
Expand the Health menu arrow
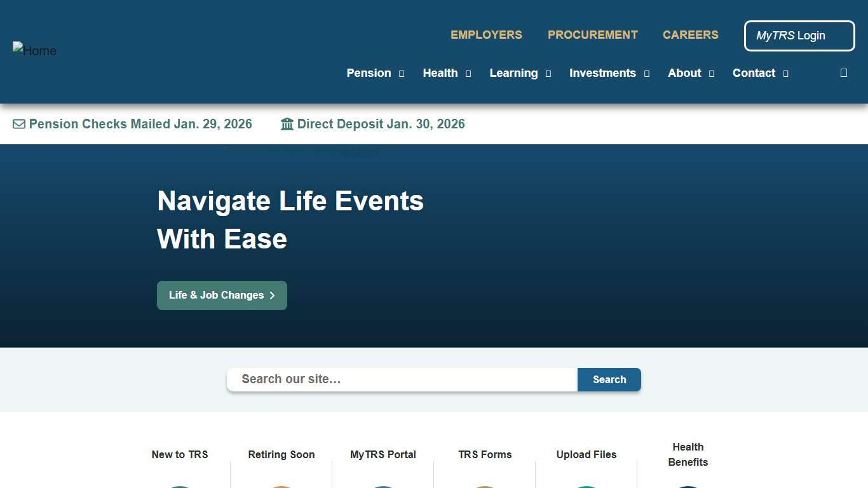click(468, 74)
